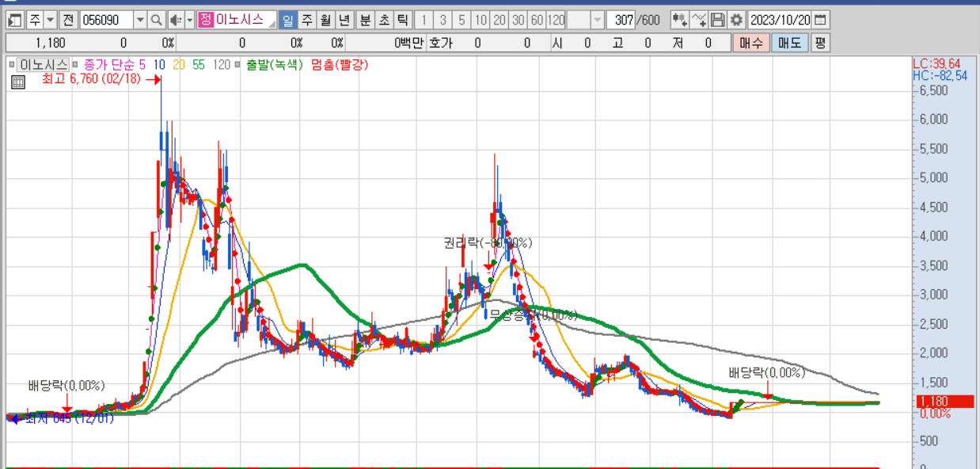Expand the 주 market type dropdown arrow

tap(51, 20)
